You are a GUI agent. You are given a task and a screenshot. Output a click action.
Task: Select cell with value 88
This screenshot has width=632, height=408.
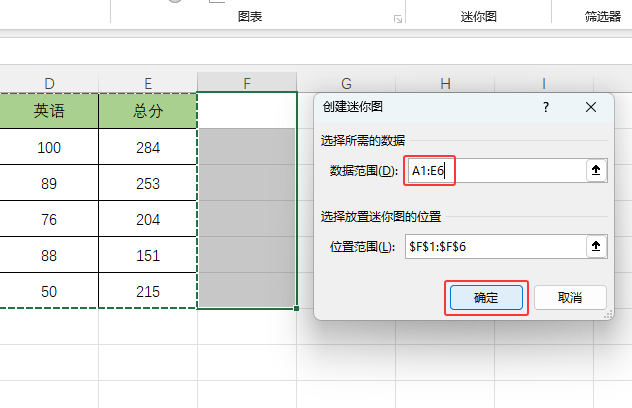pyautogui.click(x=49, y=255)
